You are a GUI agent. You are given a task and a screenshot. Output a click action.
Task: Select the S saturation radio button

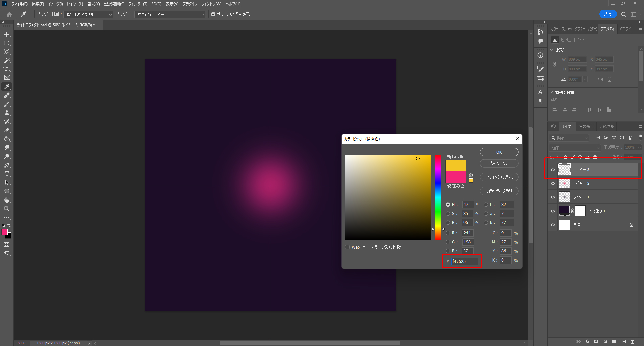pos(448,214)
